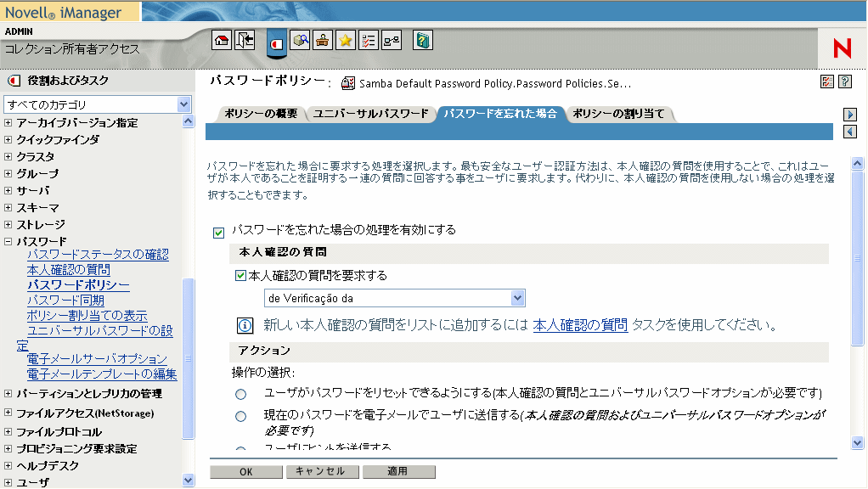The width and height of the screenshot is (868, 489).
Task: Open the Roles and Tasks view icon
Action: (x=276, y=41)
